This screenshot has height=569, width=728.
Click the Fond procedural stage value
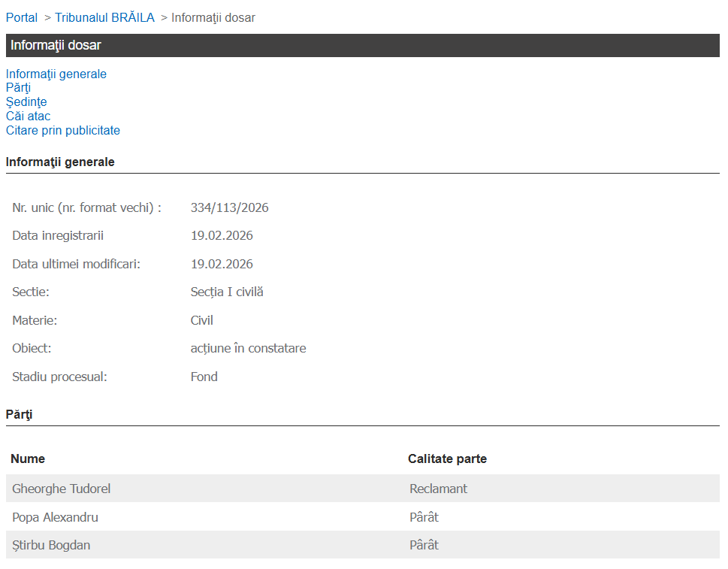204,377
